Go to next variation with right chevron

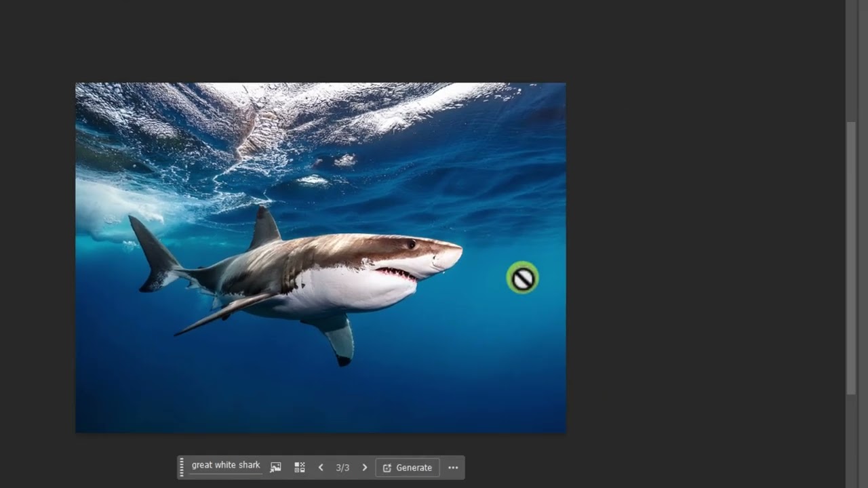pos(364,468)
